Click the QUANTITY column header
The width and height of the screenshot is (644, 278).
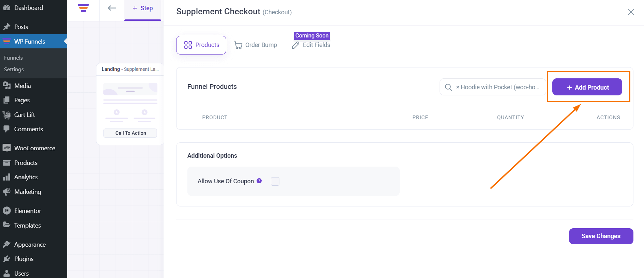[x=510, y=118]
